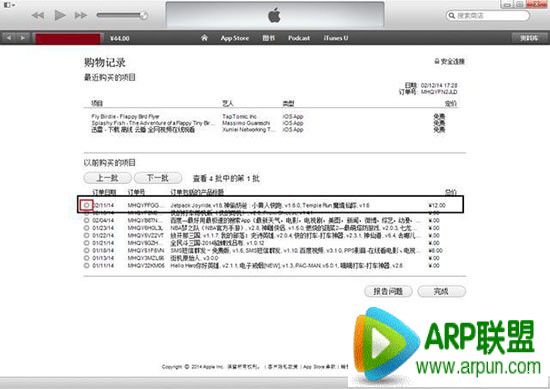
Task: Click the Apple logo status display
Action: [x=275, y=15]
